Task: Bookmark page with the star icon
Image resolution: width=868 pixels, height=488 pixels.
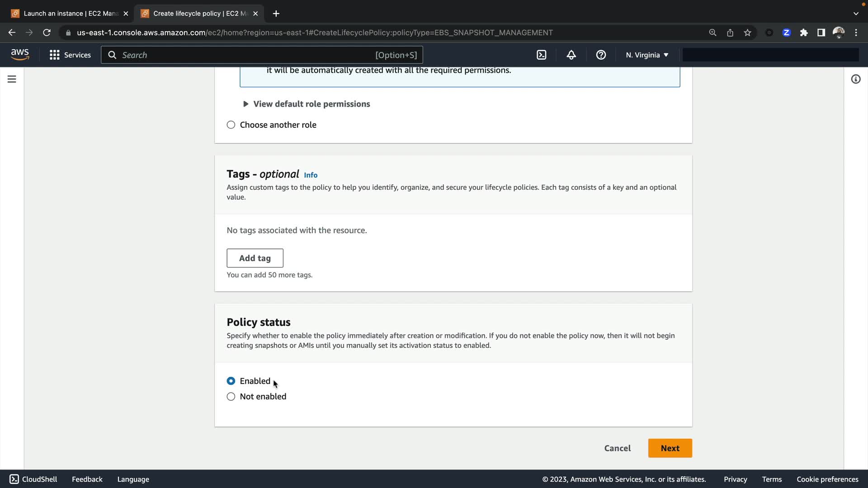Action: pos(747,33)
